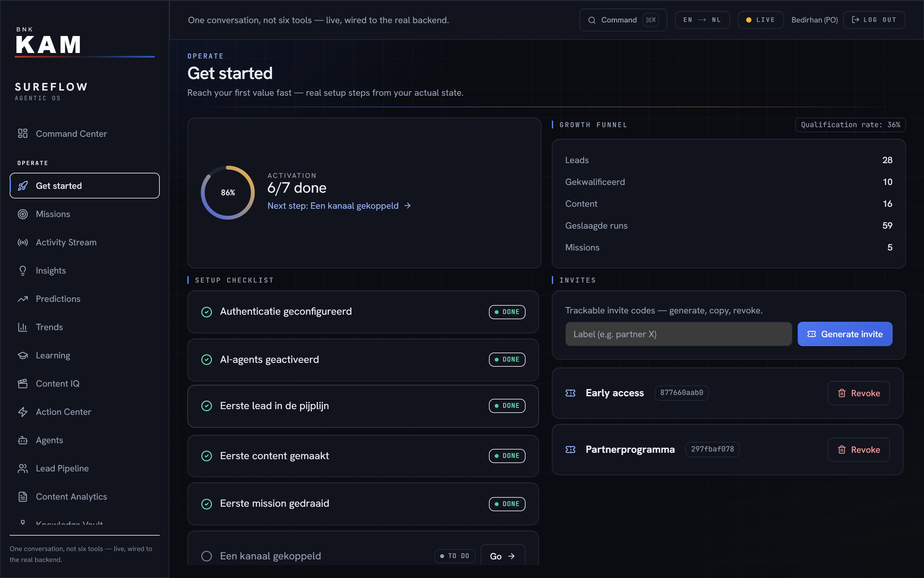924x578 pixels.
Task: Copy the invite code 297fbaf078
Action: click(x=712, y=449)
